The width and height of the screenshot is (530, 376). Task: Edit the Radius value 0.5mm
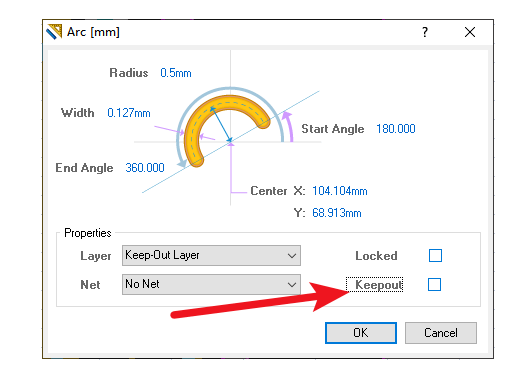pos(176,73)
